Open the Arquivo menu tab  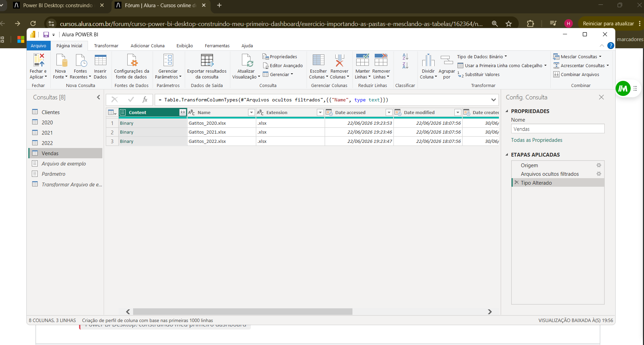click(x=38, y=46)
